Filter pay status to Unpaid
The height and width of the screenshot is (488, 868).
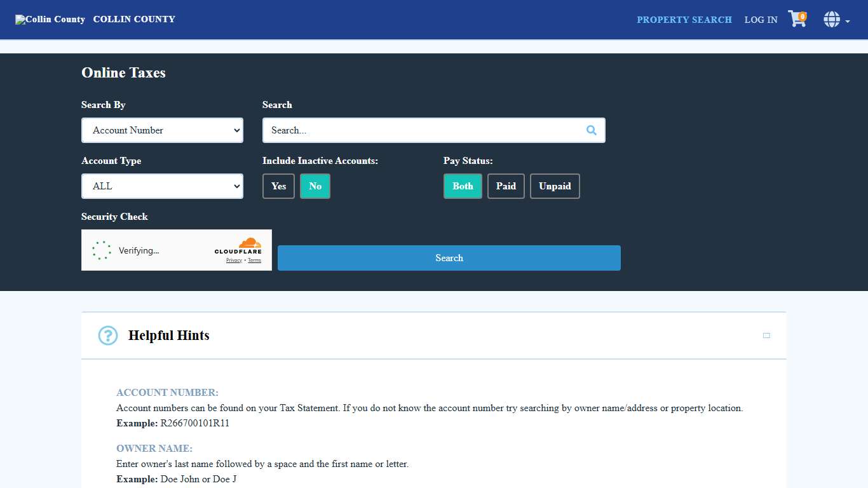pos(555,186)
